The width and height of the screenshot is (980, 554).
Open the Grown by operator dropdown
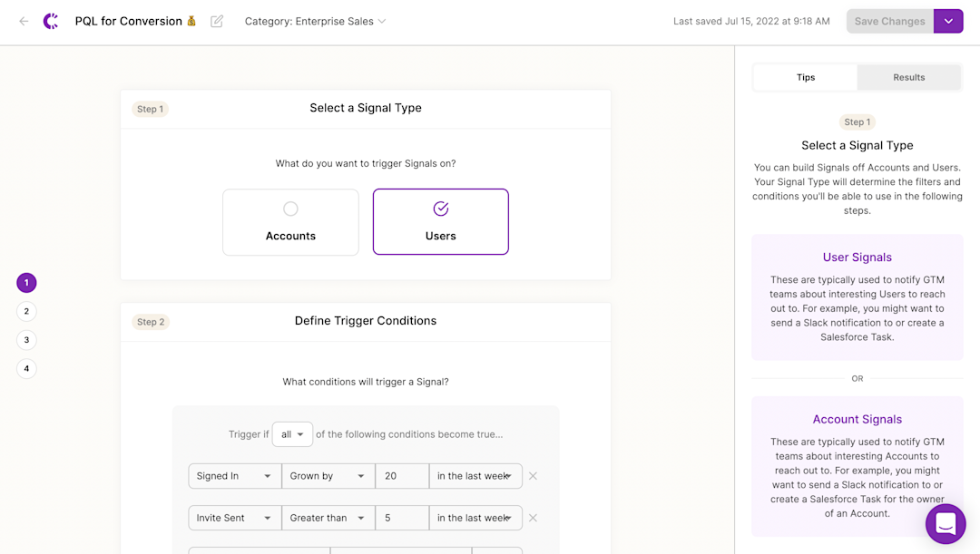(x=328, y=476)
